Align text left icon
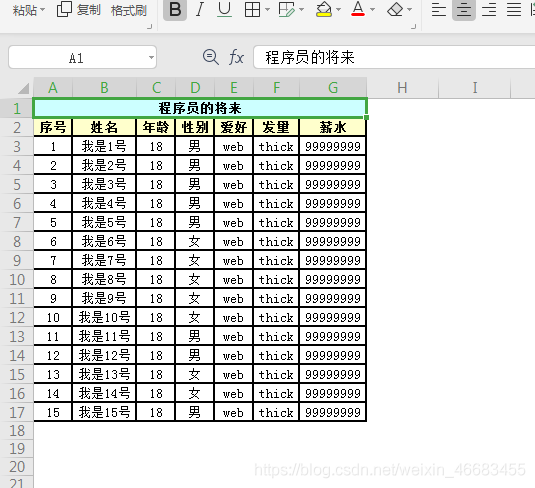Screen dimensions: 535x488 click(x=439, y=10)
